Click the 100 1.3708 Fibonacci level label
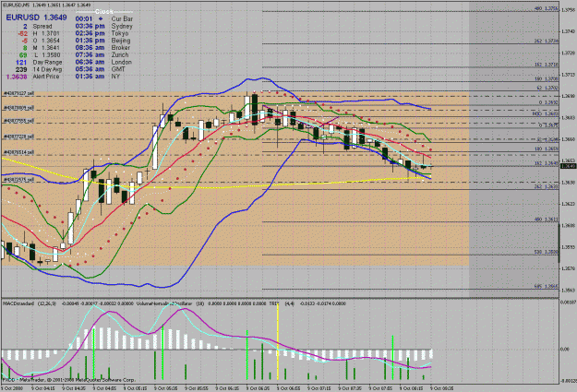 click(x=547, y=79)
